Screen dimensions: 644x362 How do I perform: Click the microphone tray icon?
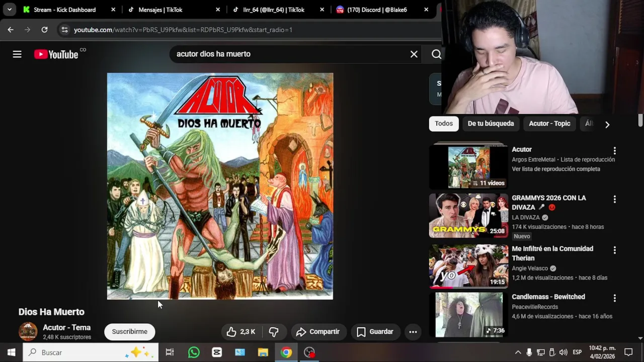pyautogui.click(x=529, y=352)
